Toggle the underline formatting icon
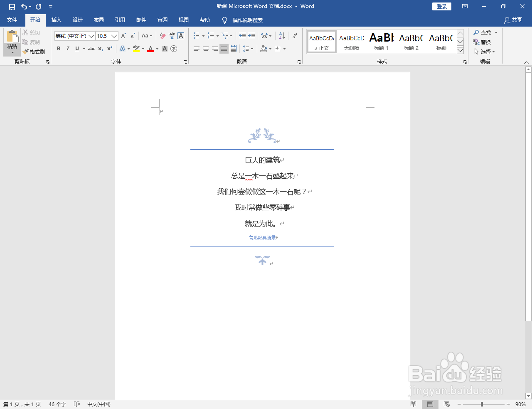Image resolution: width=532 pixels, height=409 pixels. pos(77,49)
